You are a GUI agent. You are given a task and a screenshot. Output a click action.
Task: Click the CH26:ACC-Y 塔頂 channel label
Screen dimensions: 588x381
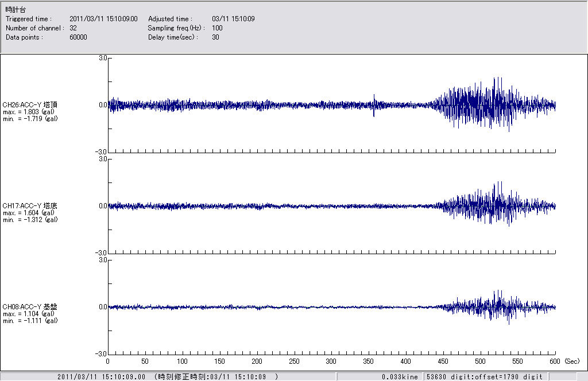pos(30,104)
